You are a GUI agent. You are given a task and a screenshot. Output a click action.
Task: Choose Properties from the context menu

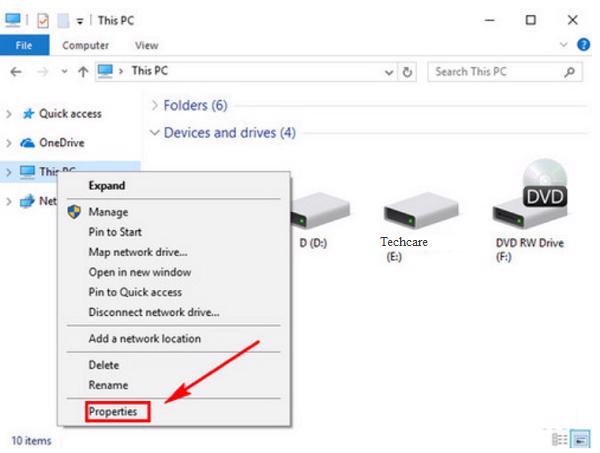coord(113,411)
